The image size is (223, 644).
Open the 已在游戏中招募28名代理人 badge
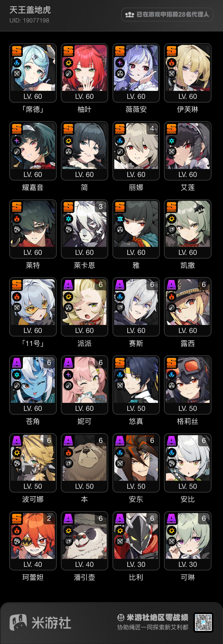tap(167, 14)
